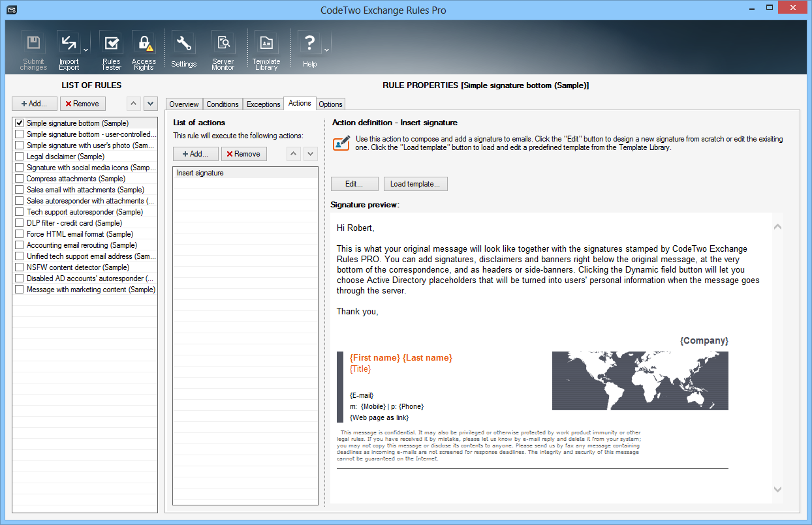Click the world map image in signature
The width and height of the screenshot is (812, 525).
(640, 381)
